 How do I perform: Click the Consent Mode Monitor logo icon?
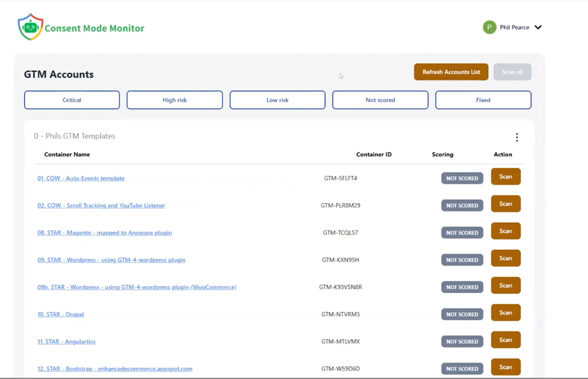(30, 26)
